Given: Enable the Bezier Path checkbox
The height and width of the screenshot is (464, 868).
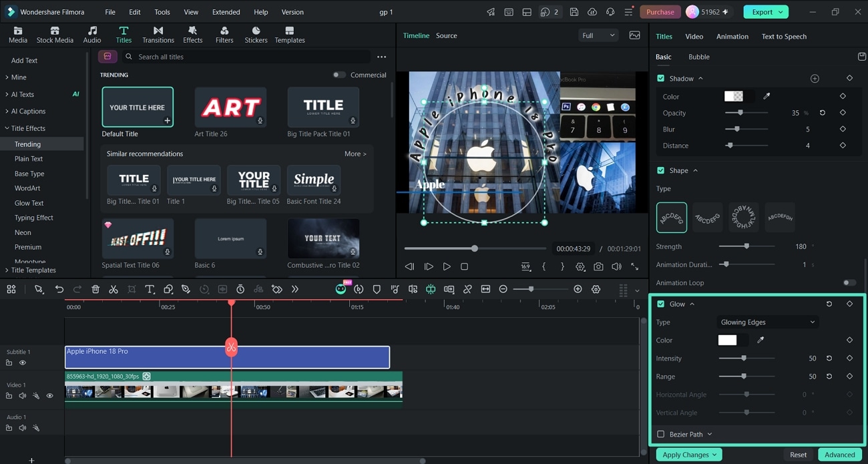Looking at the screenshot, I should click(661, 434).
